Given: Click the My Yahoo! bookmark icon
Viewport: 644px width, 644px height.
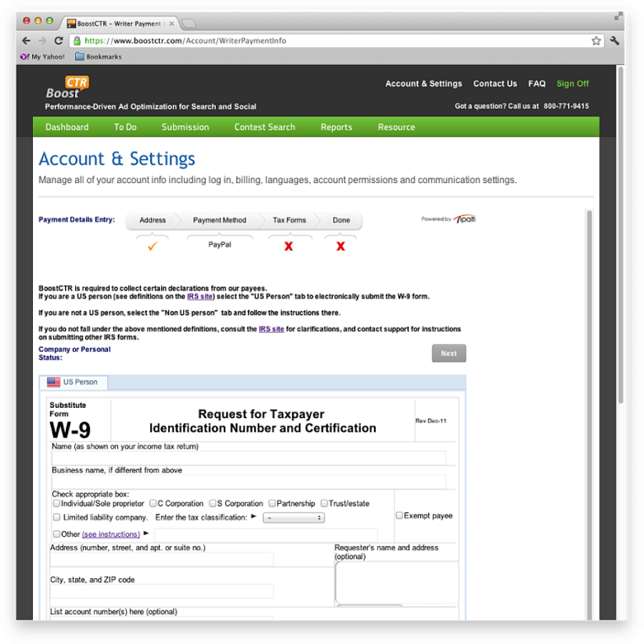Looking at the screenshot, I should [24, 57].
